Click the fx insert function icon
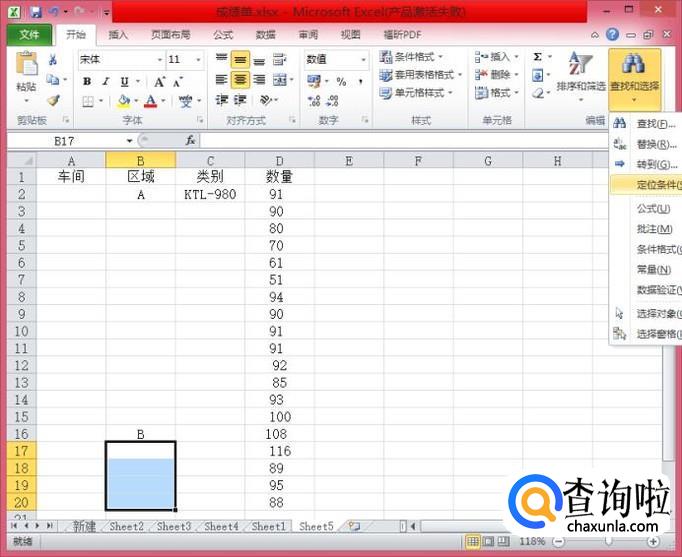The width and height of the screenshot is (682, 557). tap(190, 140)
